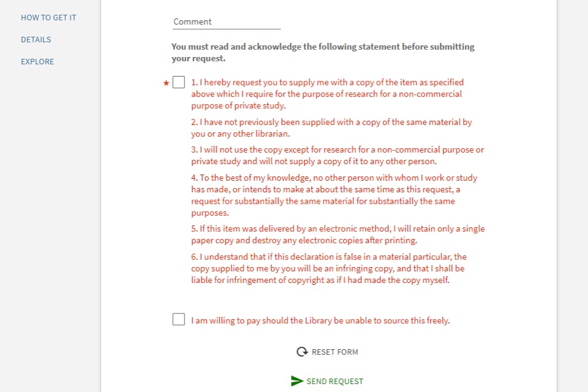Focus the Comment text field
Image resolution: width=588 pixels, height=392 pixels.
pos(226,21)
